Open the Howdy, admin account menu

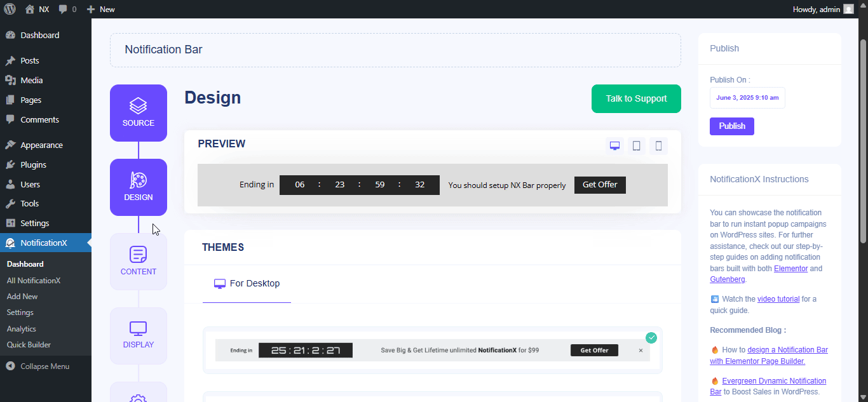coord(823,9)
